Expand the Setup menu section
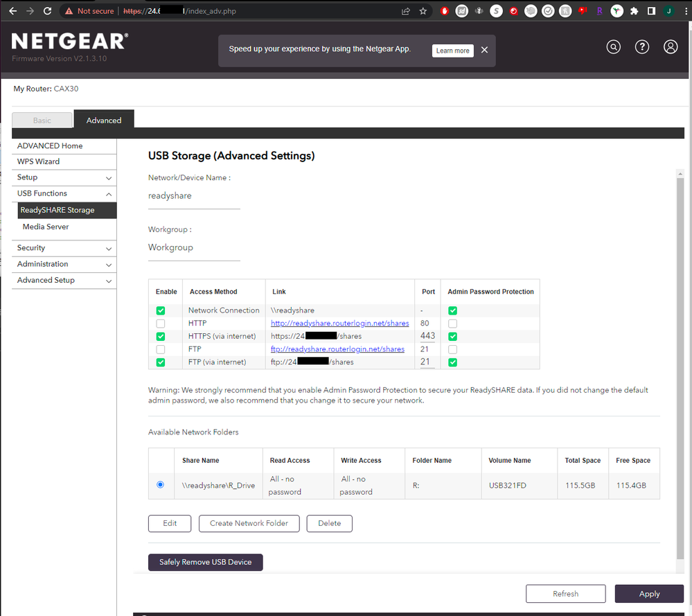 tap(64, 177)
